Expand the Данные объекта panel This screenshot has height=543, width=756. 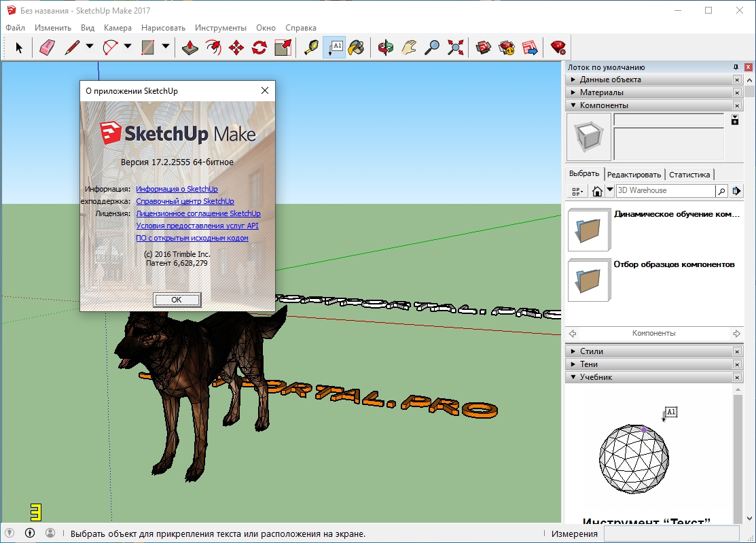pos(649,79)
